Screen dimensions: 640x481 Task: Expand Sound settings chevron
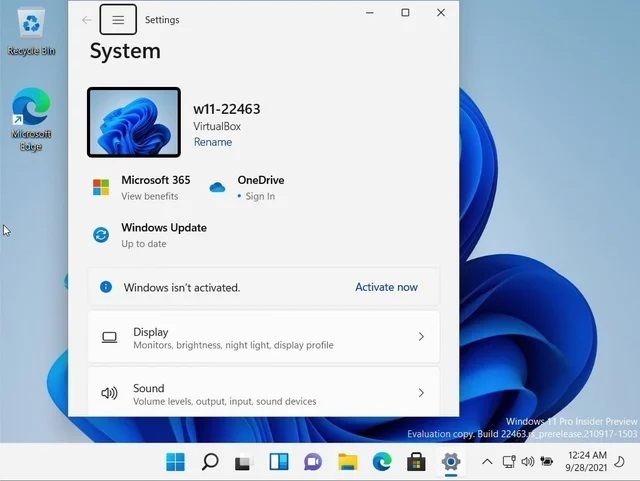[x=421, y=393]
